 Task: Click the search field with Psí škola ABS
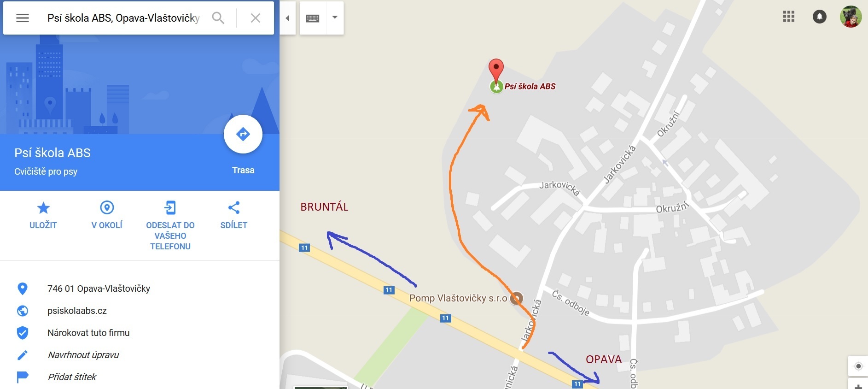pos(123,18)
